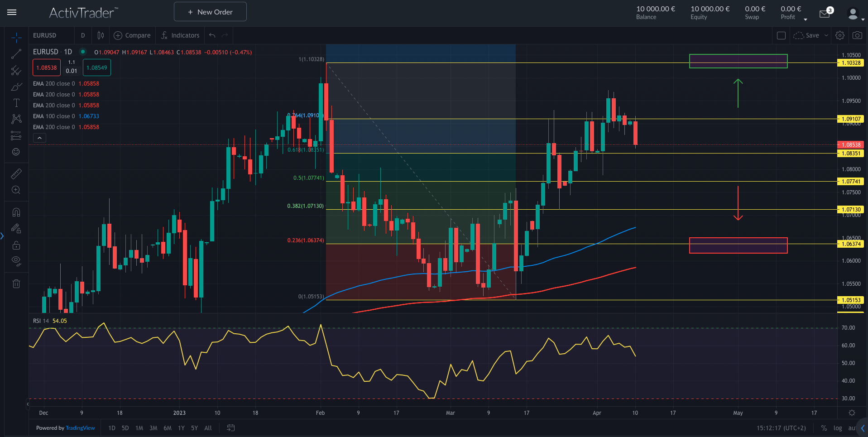The width and height of the screenshot is (868, 437).
Task: Open the D timeframe selector
Action: click(x=83, y=35)
